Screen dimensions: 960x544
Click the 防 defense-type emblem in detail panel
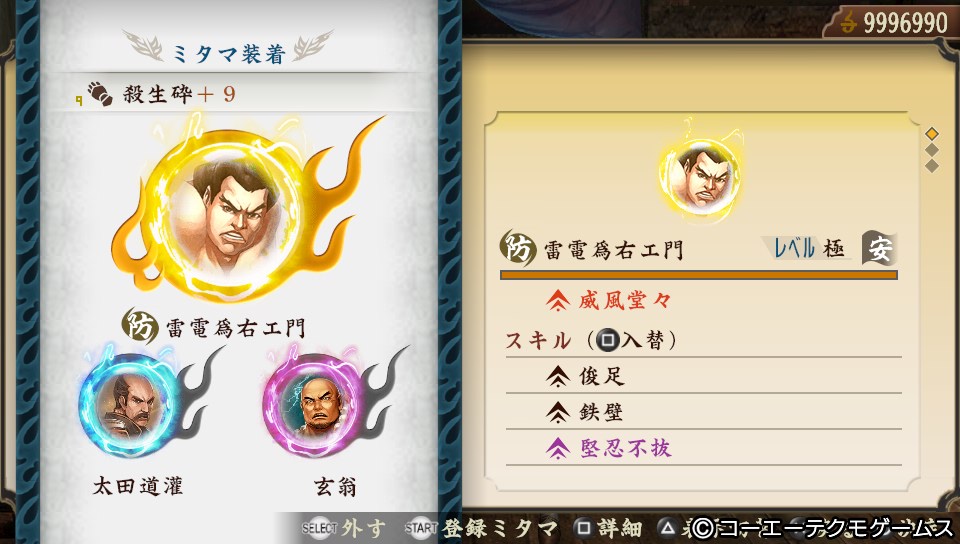tap(518, 248)
